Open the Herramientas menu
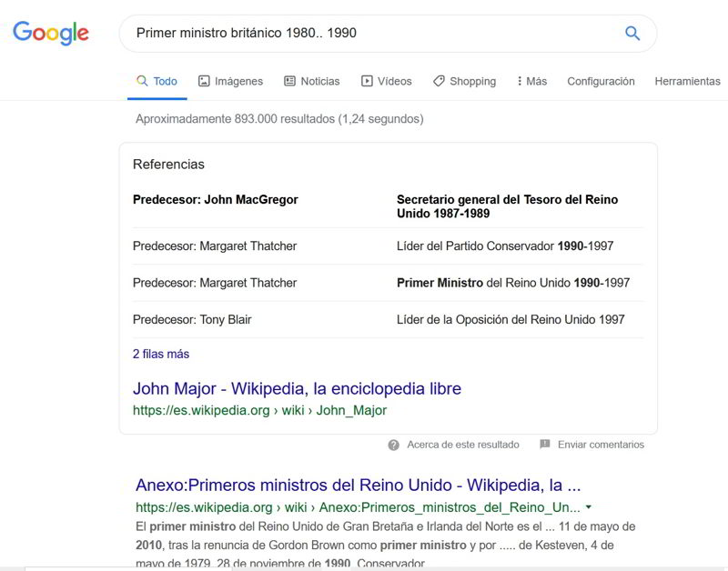 tap(687, 81)
